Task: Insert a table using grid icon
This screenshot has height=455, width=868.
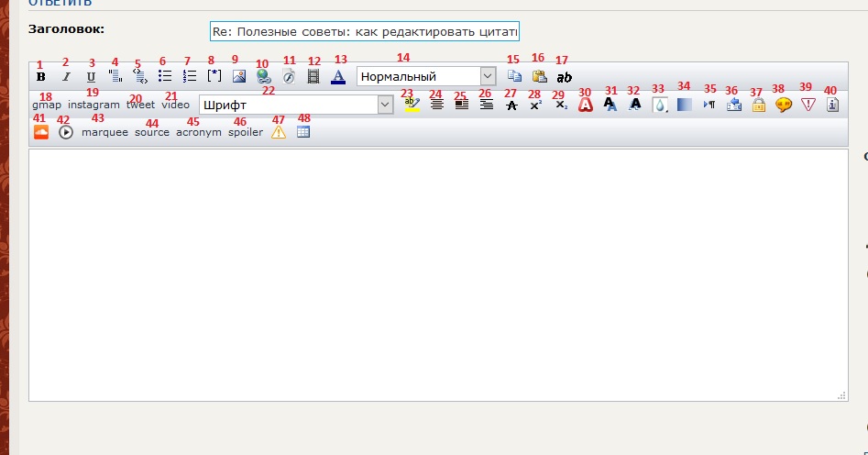Action: 303,132
